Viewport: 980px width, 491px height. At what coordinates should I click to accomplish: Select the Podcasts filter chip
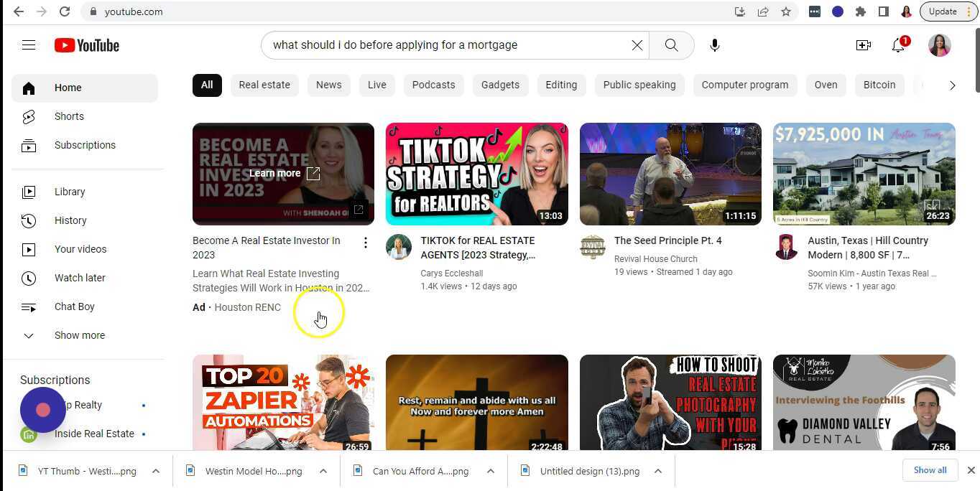pyautogui.click(x=433, y=85)
